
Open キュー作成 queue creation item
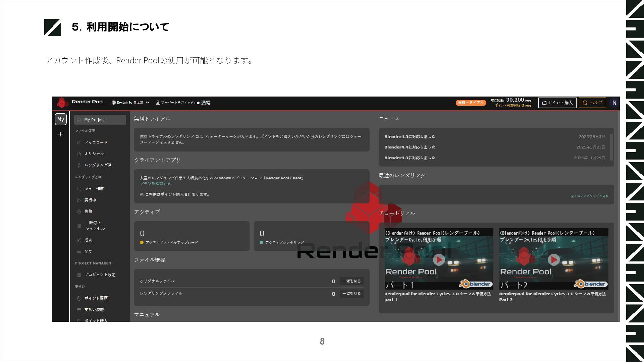94,189
